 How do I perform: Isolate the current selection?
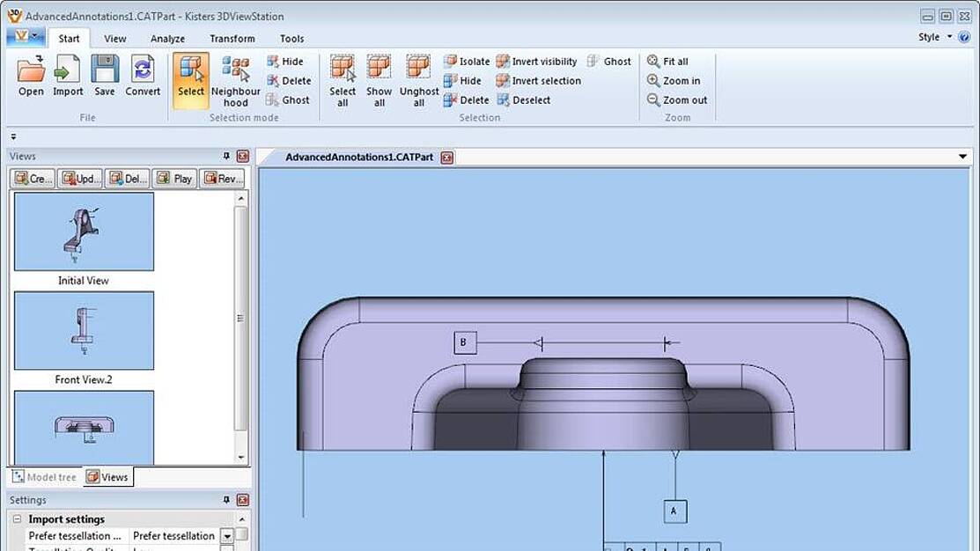coord(467,62)
